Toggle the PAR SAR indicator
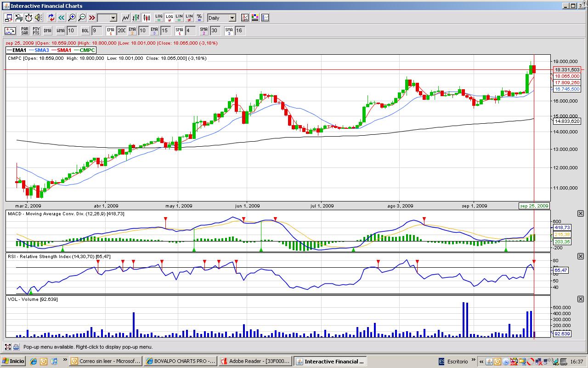 pos(25,31)
